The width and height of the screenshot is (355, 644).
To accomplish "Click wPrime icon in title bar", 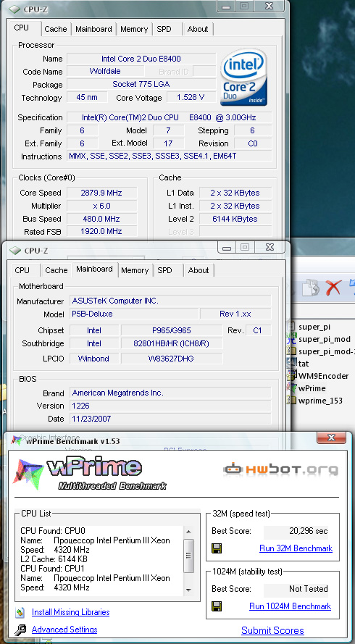I will (x=17, y=440).
